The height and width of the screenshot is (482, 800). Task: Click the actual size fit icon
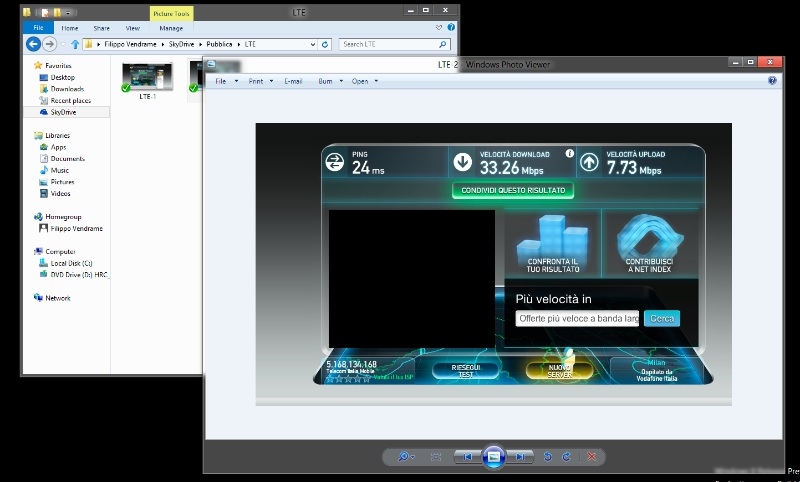[x=436, y=456]
